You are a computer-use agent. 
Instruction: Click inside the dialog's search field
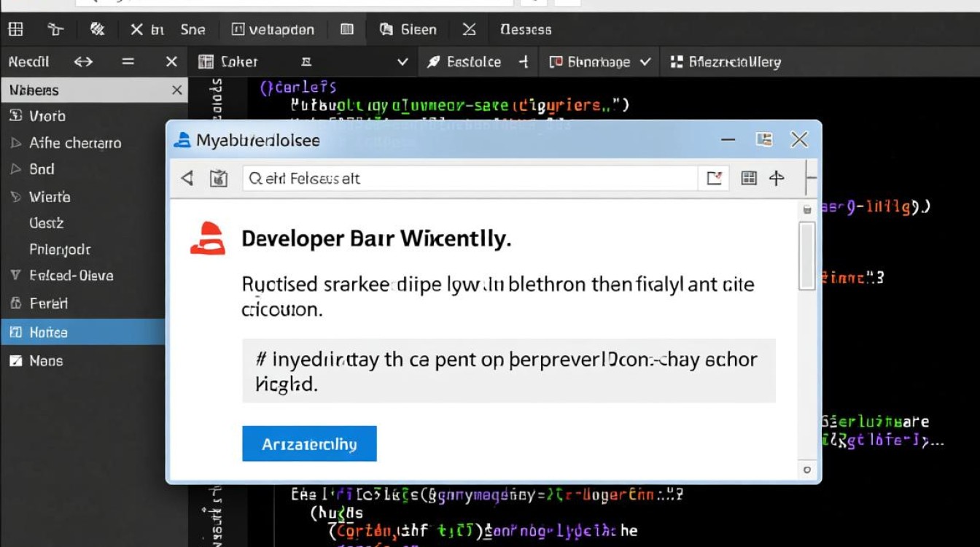pyautogui.click(x=470, y=178)
